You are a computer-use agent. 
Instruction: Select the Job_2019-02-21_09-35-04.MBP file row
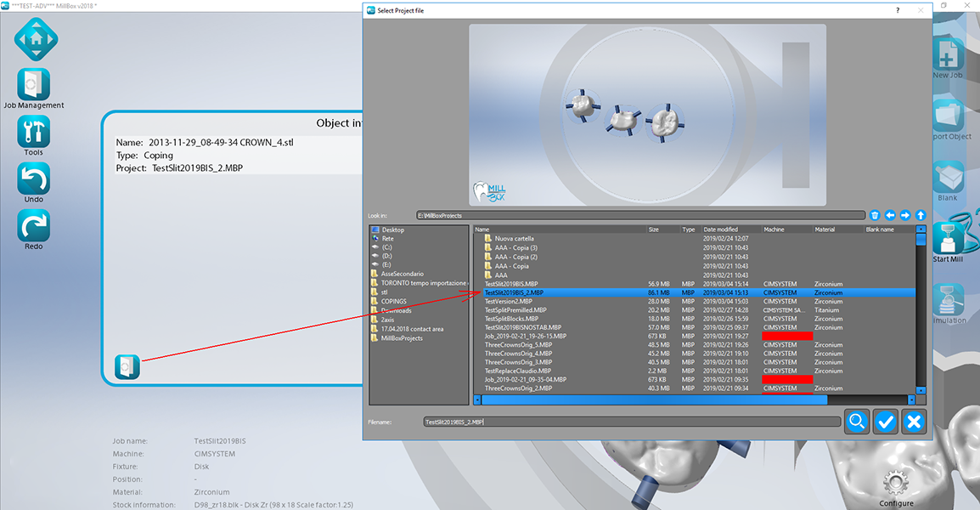694,380
